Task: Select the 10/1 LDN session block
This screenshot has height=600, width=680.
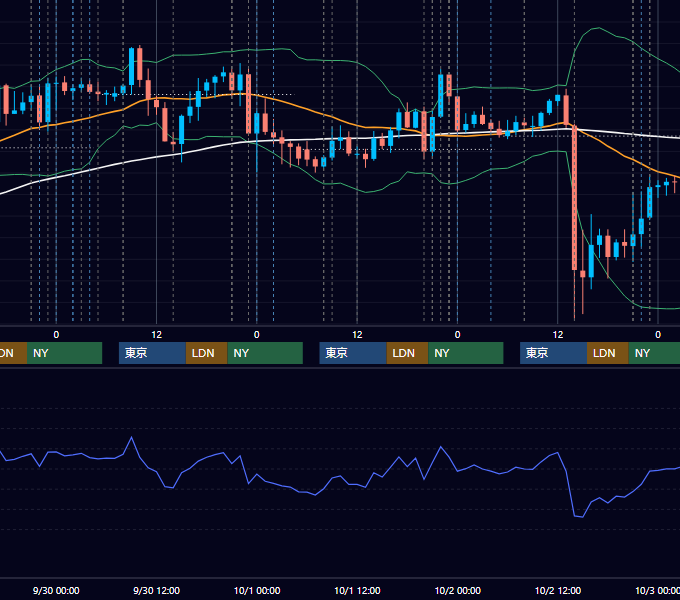Action: coord(407,353)
